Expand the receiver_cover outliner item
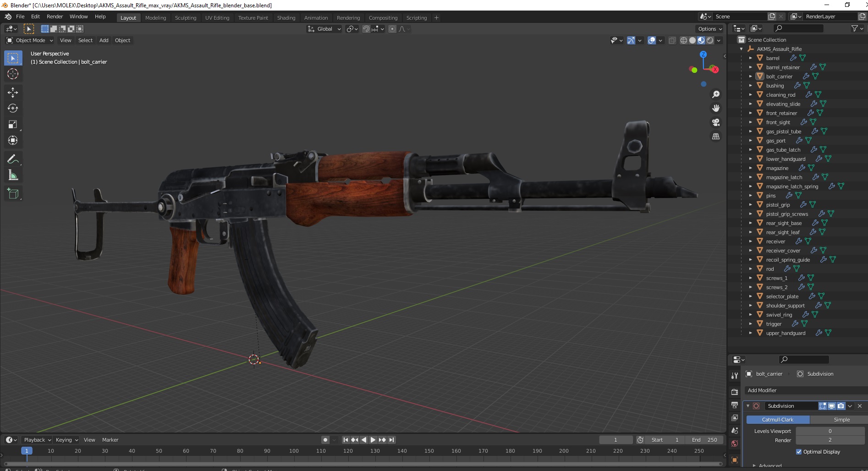 (x=750, y=251)
